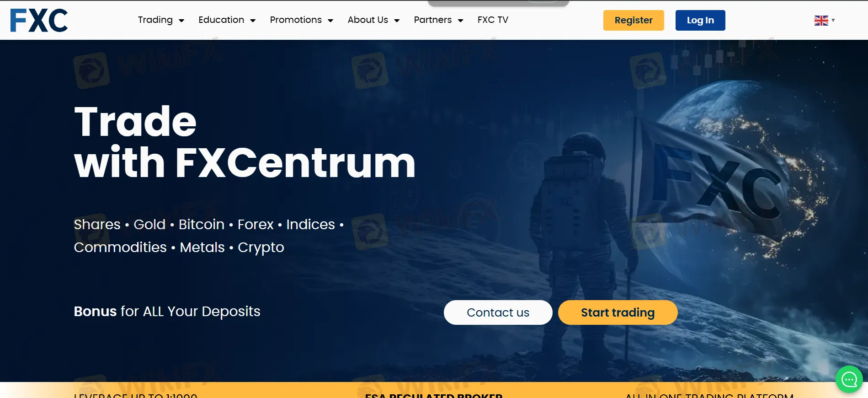Open the Education menu
Screen dimensions: 868x398
(221, 20)
